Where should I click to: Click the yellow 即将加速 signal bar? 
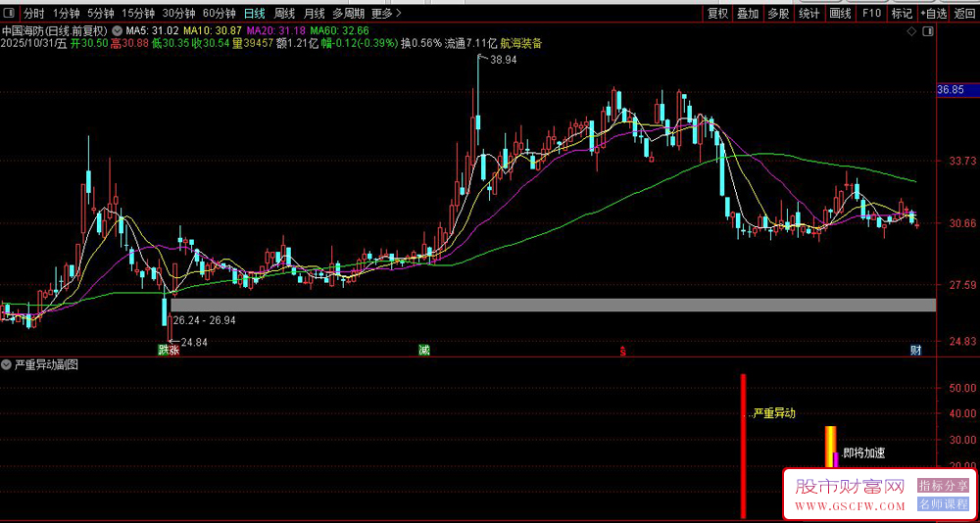(831, 447)
